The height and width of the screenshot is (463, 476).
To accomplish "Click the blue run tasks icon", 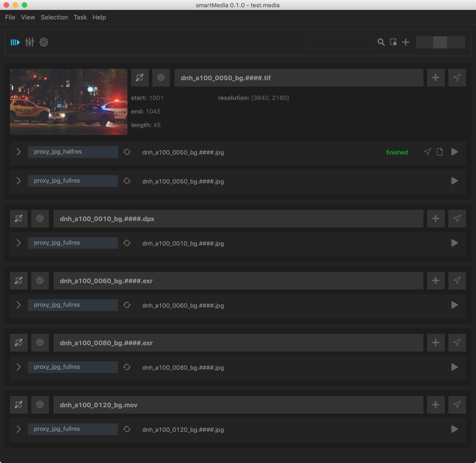I will (x=15, y=42).
